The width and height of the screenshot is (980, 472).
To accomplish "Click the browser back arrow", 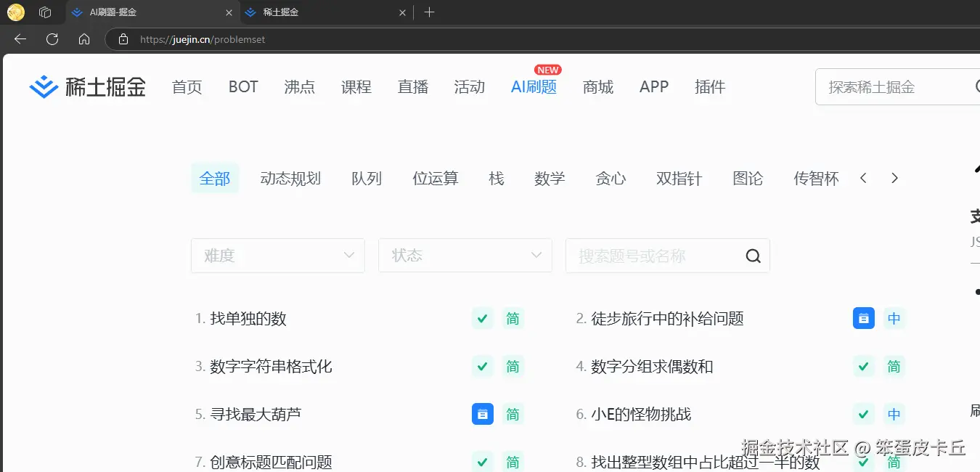I will pos(20,39).
